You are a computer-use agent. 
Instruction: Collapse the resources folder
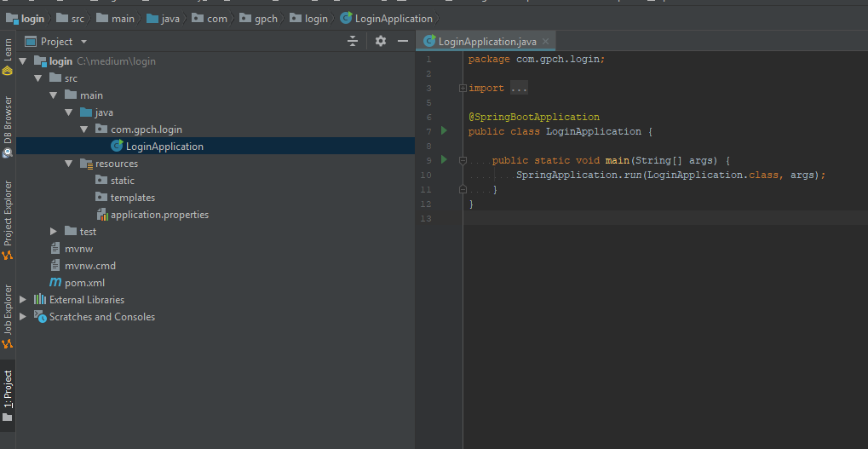pyautogui.click(x=69, y=164)
